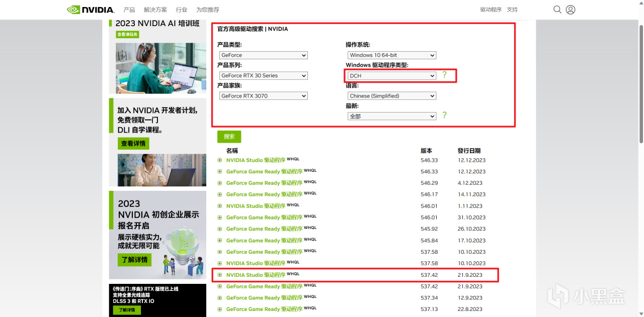Expand plus icon for Game Ready 546.29 row
The height and width of the screenshot is (317, 644).
pos(220,183)
